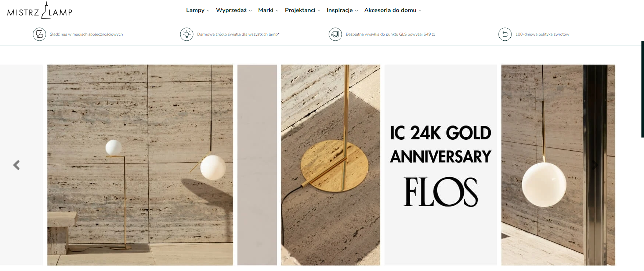Click the social media hand icon
Screen dimensions: 644x271
click(x=39, y=34)
